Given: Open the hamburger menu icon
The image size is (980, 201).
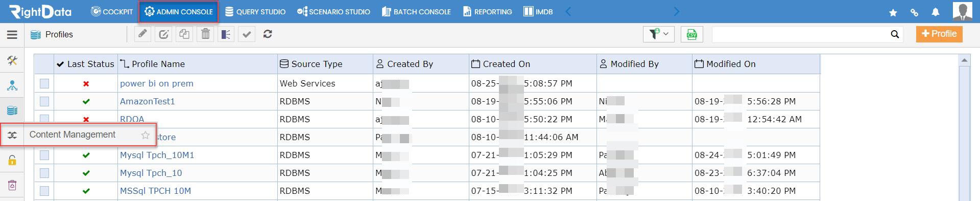Looking at the screenshot, I should coord(12,34).
